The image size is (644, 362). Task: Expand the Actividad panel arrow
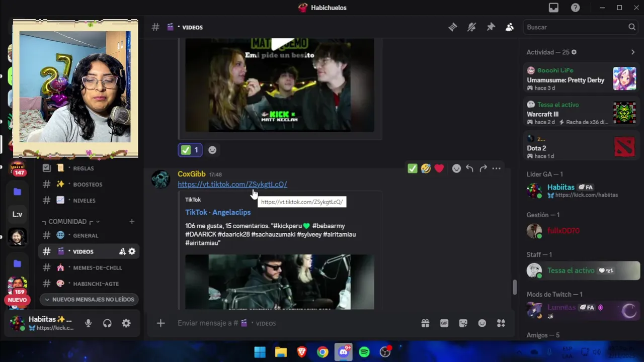pyautogui.click(x=633, y=52)
